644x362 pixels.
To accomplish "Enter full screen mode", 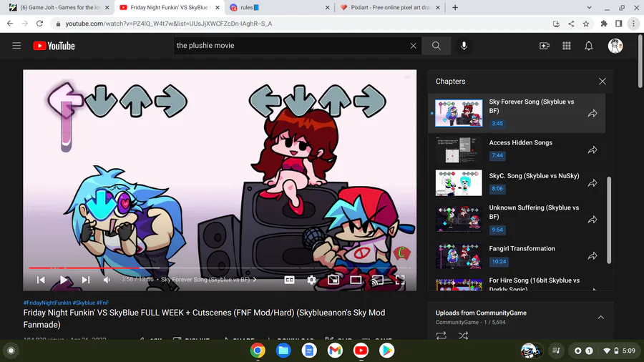I will pos(400,280).
